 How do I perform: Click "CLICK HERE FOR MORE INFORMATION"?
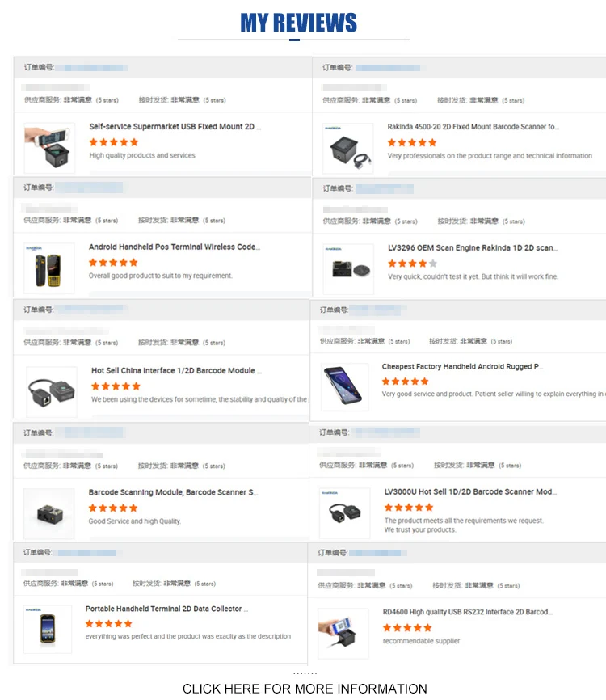coord(305,689)
